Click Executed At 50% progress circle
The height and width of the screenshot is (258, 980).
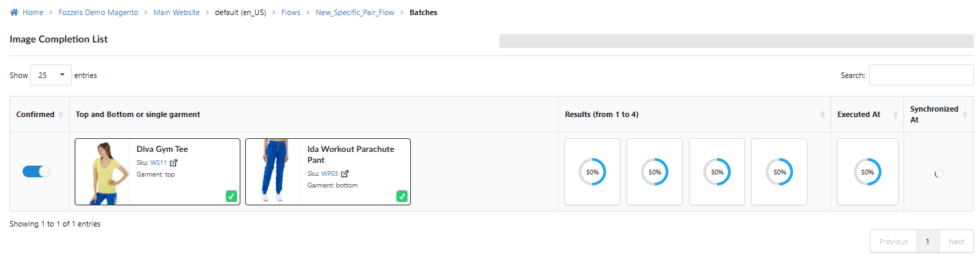[x=868, y=172]
